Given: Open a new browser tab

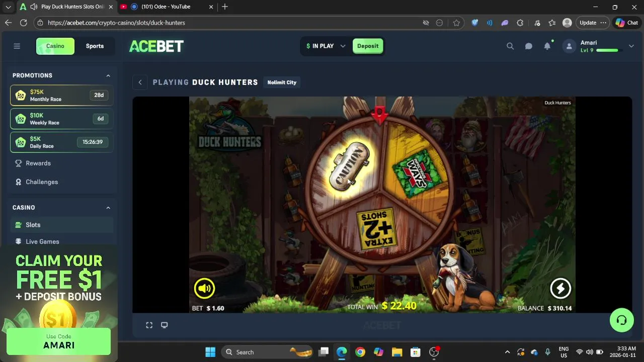Looking at the screenshot, I should tap(225, 7).
